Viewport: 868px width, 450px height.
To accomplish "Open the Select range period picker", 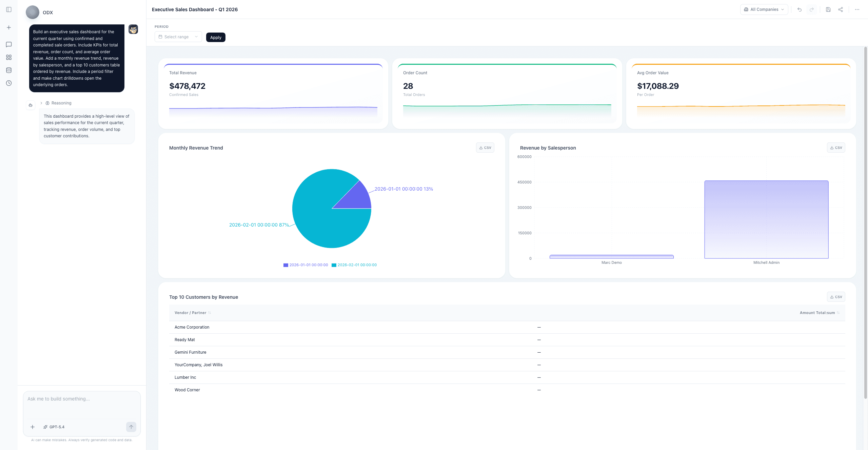I will [x=178, y=37].
